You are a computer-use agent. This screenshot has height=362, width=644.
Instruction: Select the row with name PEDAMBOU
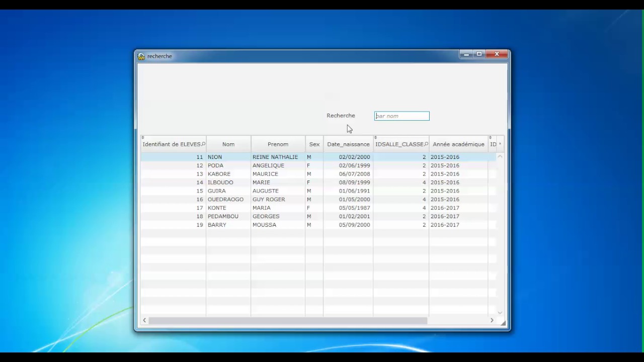(x=318, y=216)
